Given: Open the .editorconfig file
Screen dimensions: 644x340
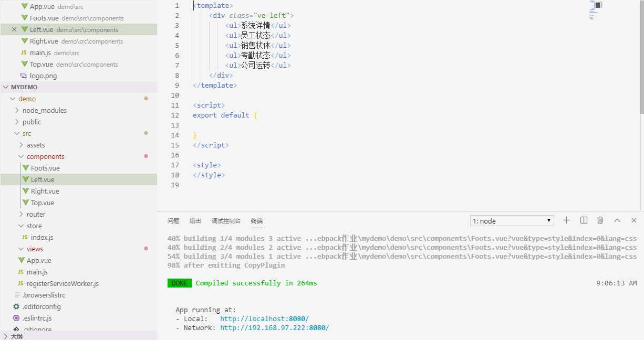Looking at the screenshot, I should (x=78, y=306).
